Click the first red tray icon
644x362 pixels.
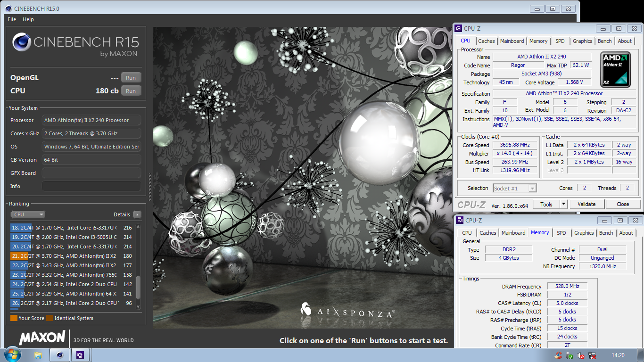tap(558, 356)
